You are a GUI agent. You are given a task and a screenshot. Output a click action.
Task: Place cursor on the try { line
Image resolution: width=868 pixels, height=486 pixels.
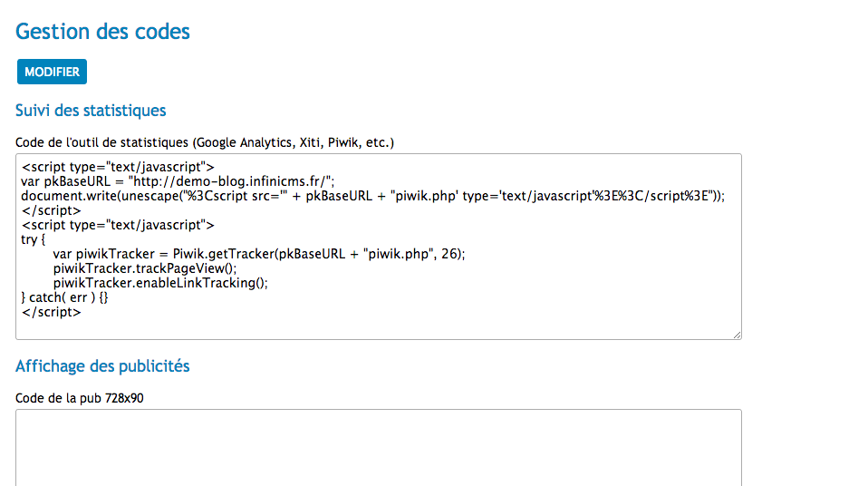[x=34, y=239]
